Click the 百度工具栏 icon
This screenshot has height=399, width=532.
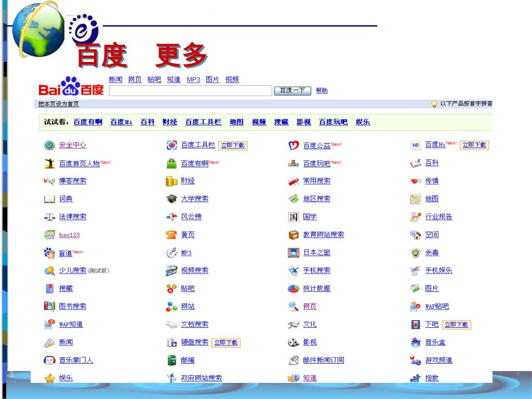pyautogui.click(x=171, y=145)
